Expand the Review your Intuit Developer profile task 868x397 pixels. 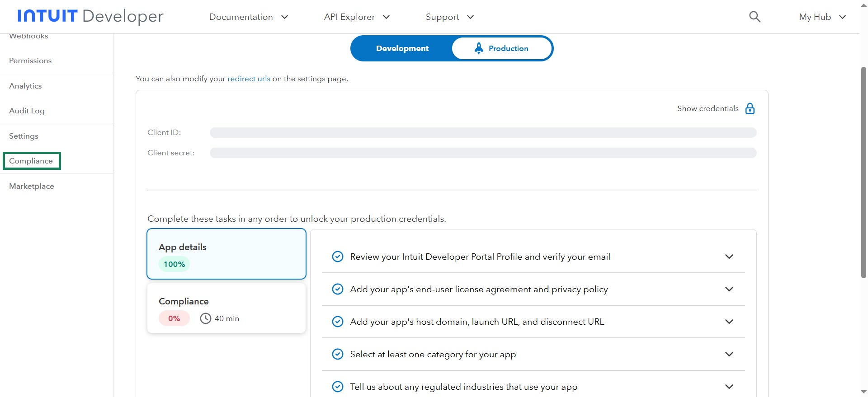coord(729,257)
